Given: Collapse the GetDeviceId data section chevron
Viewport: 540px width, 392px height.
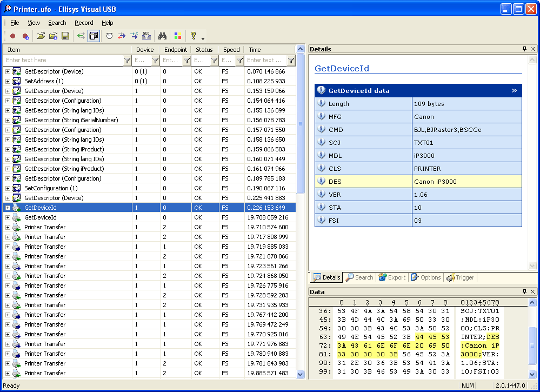Looking at the screenshot, I should 515,91.
